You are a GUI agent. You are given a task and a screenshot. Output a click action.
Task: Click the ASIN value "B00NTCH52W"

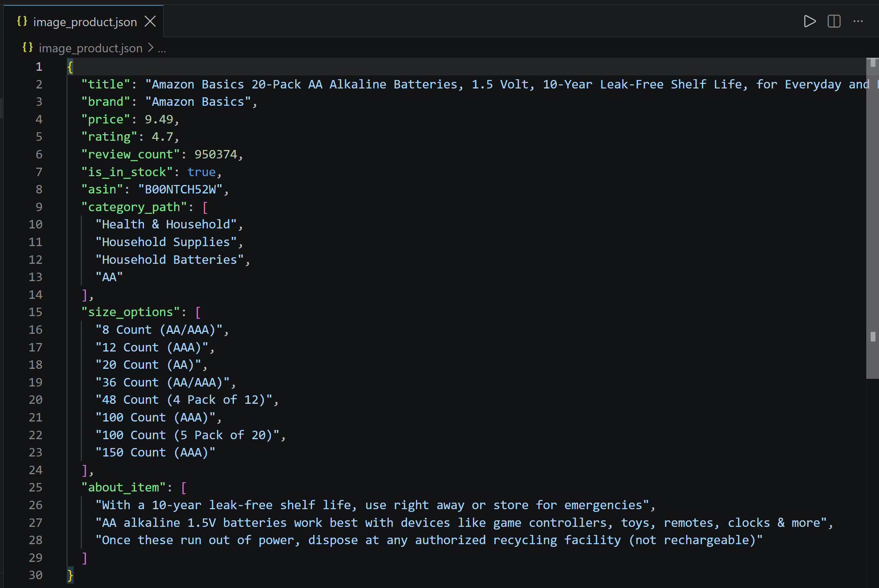point(180,189)
